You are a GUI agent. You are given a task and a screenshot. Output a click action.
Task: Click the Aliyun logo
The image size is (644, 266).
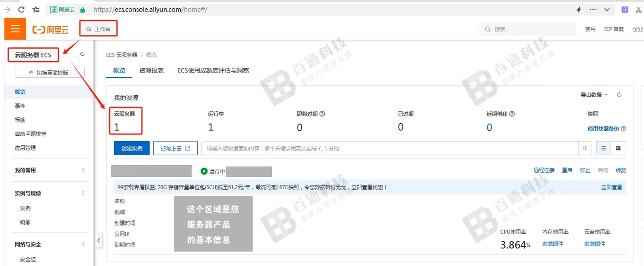(51, 29)
